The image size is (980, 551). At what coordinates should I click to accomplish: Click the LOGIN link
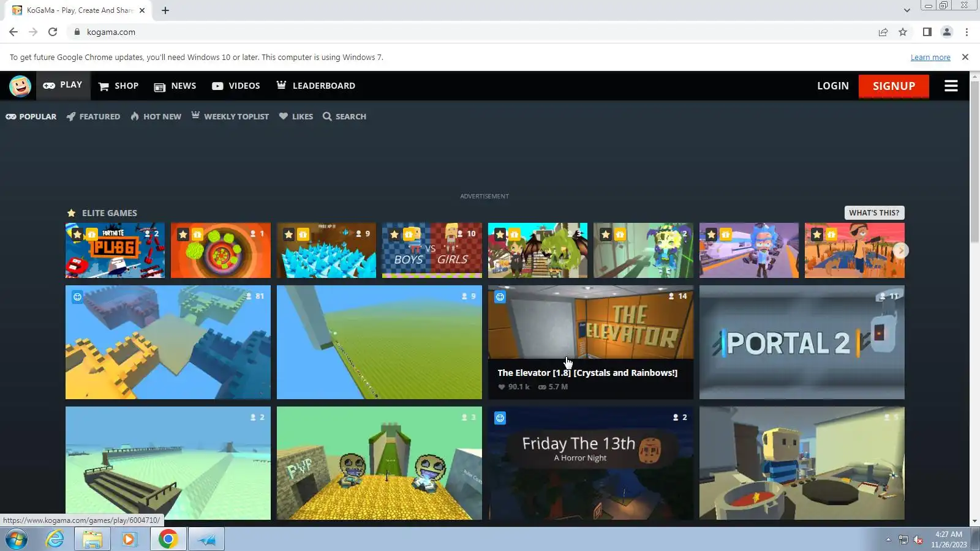833,86
